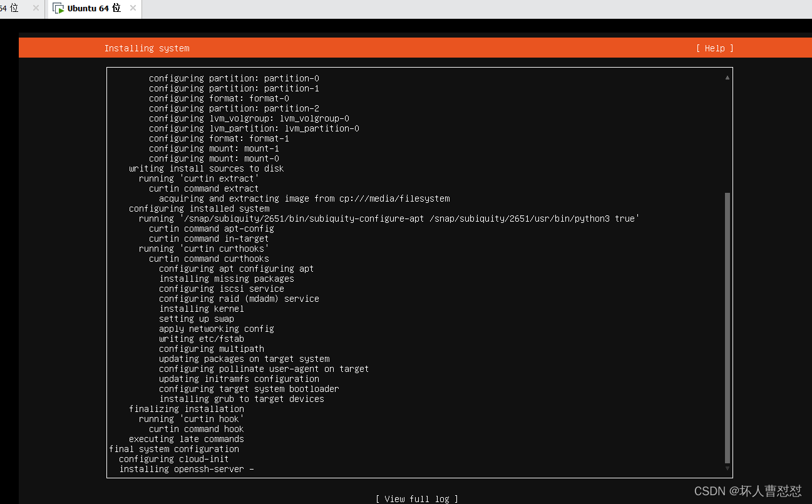
Task: Click 'curtin command curthooks' log line
Action: (209, 259)
